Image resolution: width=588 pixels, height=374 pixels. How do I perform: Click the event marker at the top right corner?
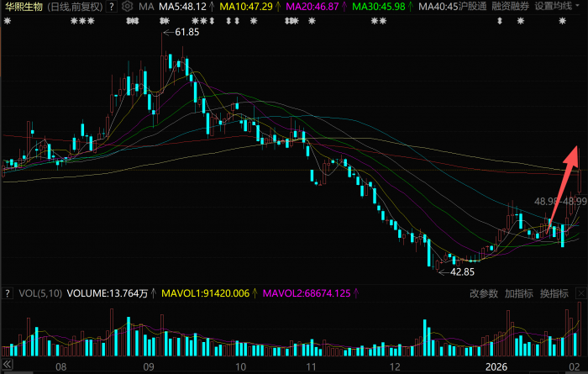[562, 20]
